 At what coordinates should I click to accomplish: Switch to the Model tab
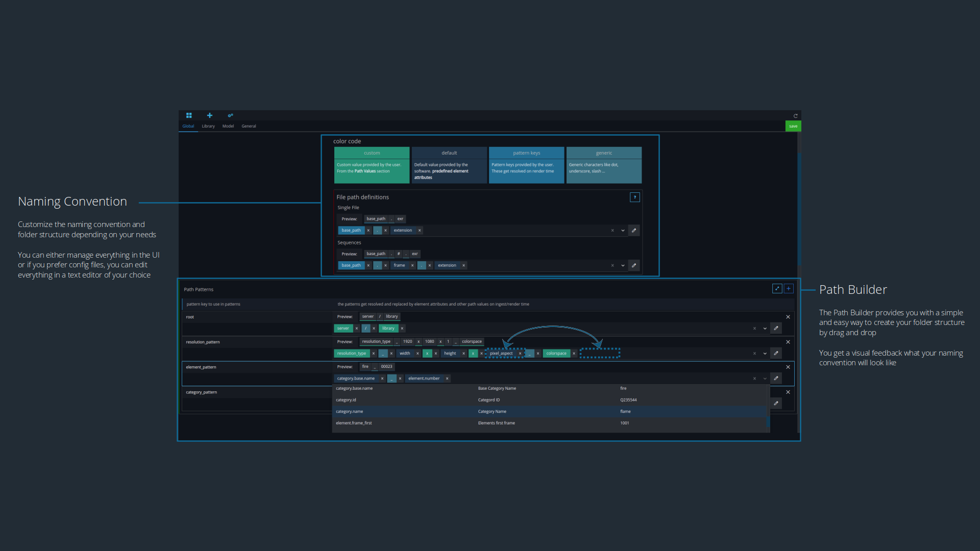point(228,126)
